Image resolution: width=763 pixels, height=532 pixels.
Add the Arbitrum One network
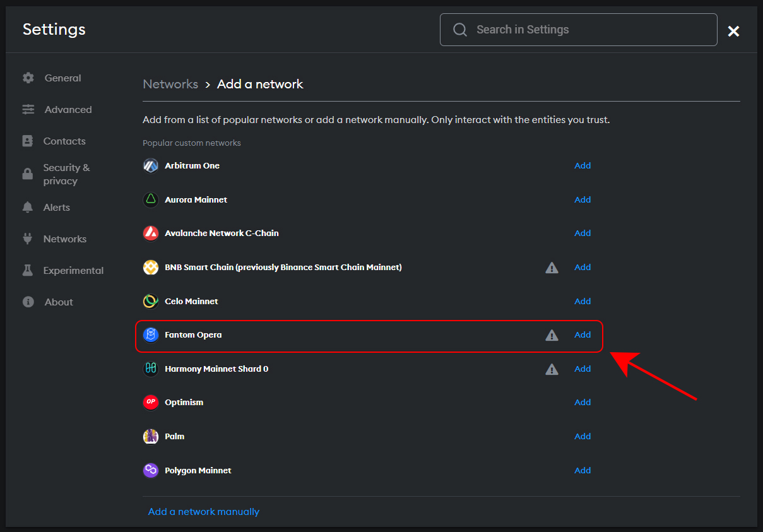pyautogui.click(x=583, y=166)
